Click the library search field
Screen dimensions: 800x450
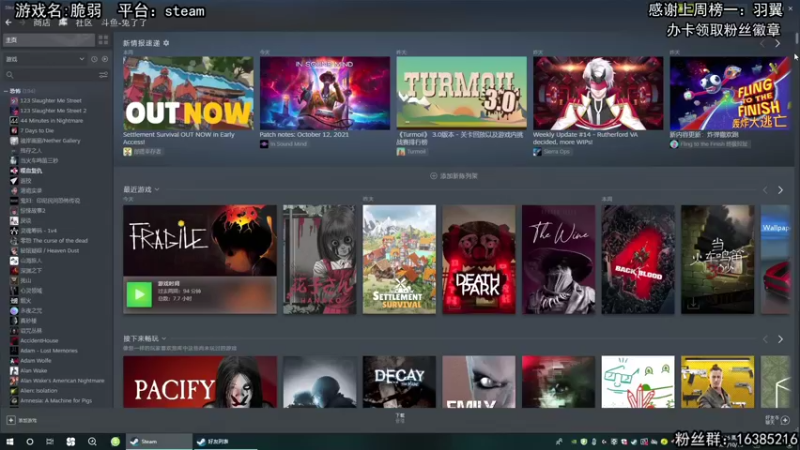pyautogui.click(x=51, y=75)
